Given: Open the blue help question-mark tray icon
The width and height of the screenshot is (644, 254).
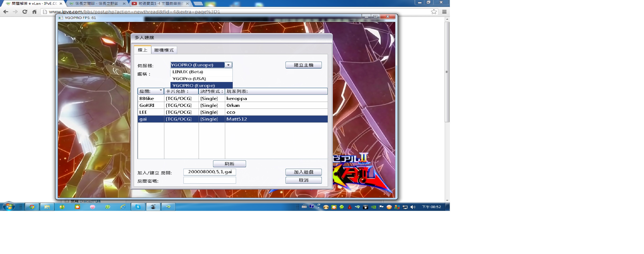Looking at the screenshot, I should 311,206.
